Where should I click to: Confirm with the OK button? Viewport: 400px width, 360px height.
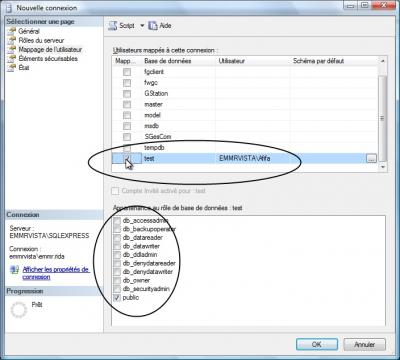[317, 344]
